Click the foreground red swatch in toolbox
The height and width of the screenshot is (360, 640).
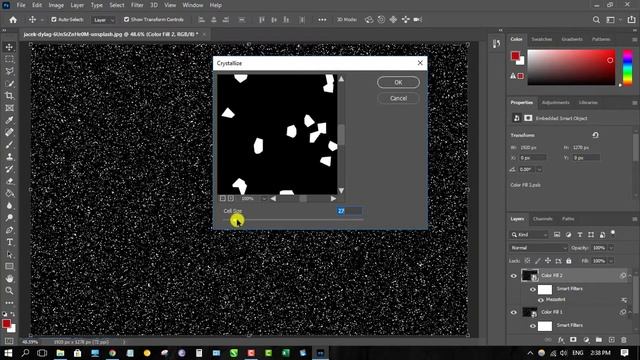click(x=6, y=324)
